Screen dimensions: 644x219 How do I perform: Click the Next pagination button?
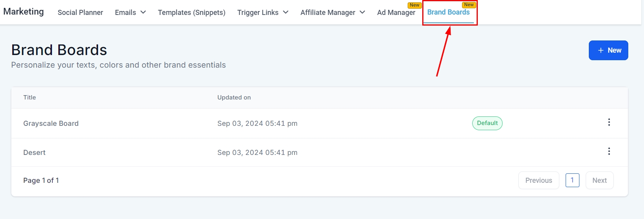pos(599,180)
